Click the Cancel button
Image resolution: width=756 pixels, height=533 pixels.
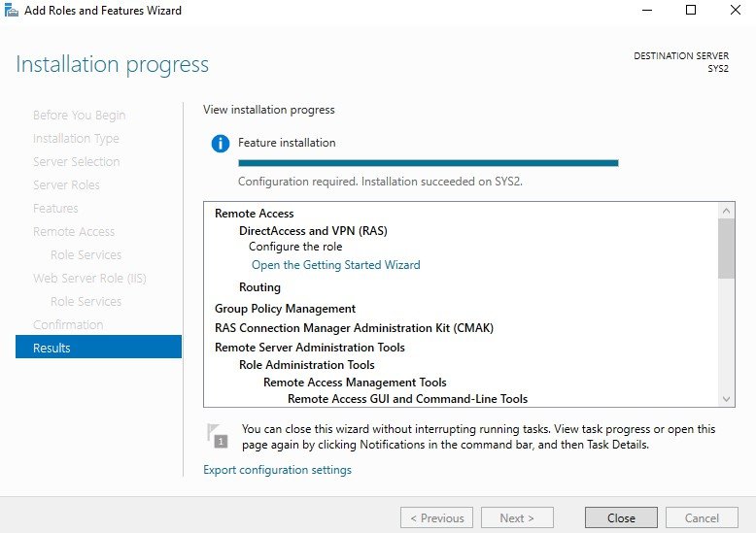[702, 518]
